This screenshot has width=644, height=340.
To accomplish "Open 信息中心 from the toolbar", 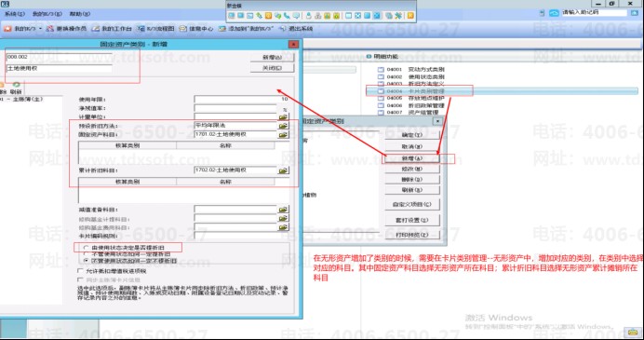I will click(x=196, y=29).
